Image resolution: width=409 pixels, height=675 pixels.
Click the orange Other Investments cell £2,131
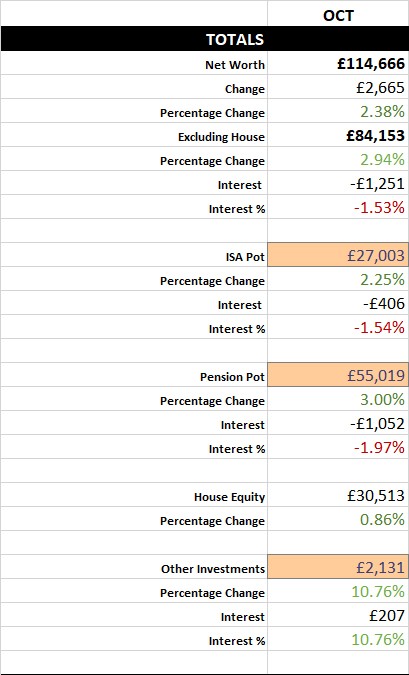[x=338, y=568]
